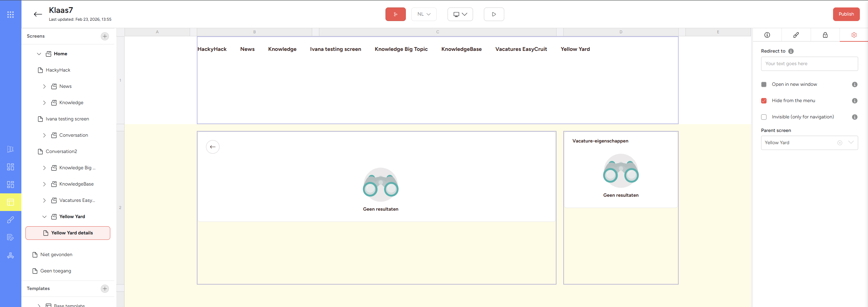Click the round back arrow on canvas
Image resolution: width=868 pixels, height=307 pixels.
pyautogui.click(x=213, y=147)
